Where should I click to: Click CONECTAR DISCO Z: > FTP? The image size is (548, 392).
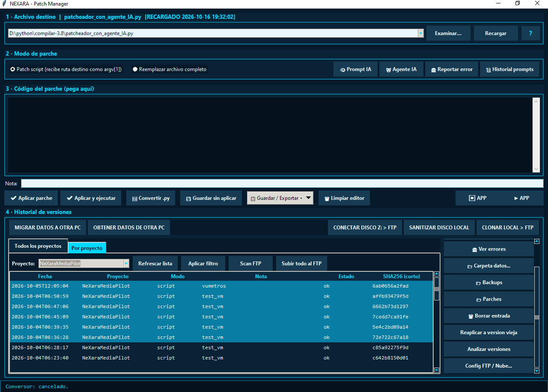click(365, 228)
